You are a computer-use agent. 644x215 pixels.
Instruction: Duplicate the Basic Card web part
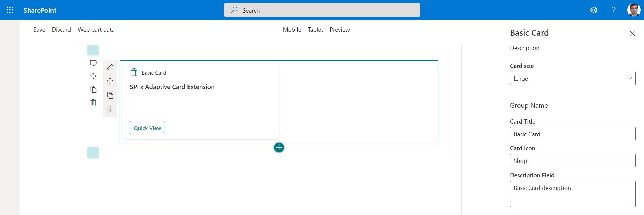(x=110, y=95)
